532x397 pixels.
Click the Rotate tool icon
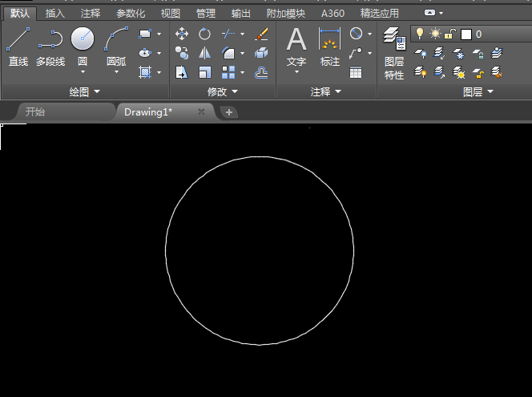click(205, 34)
